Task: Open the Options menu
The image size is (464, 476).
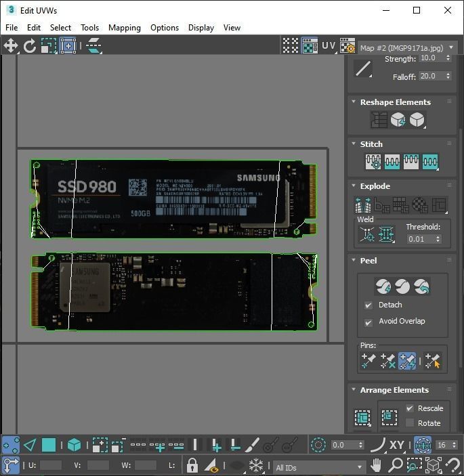Action: (x=165, y=28)
